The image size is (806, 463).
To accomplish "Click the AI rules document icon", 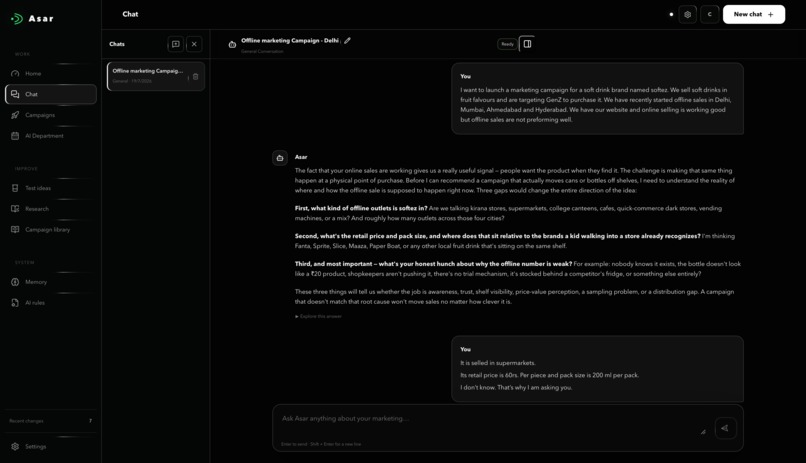I will [x=15, y=303].
